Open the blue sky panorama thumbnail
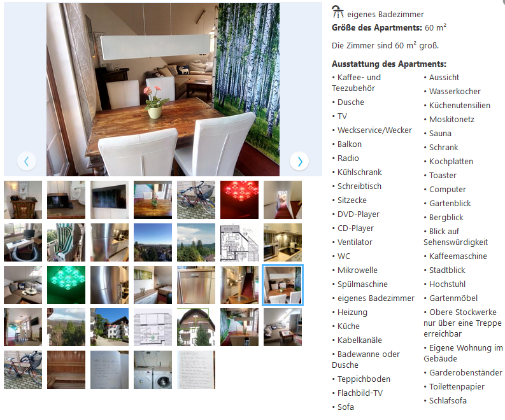The image size is (505, 420). point(153,242)
